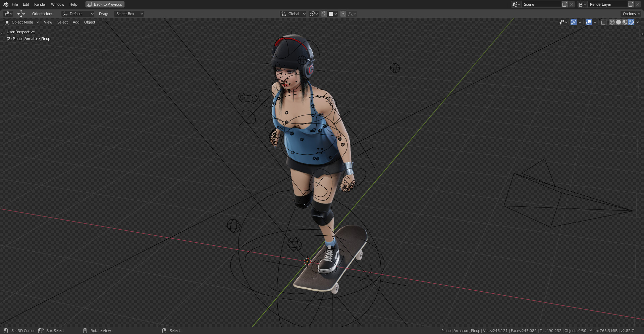
Task: Open the overlays options arrow
Action: click(595, 22)
